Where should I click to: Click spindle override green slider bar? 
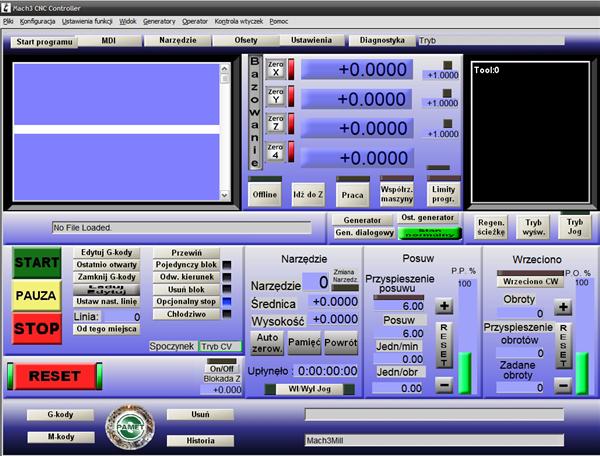582,373
